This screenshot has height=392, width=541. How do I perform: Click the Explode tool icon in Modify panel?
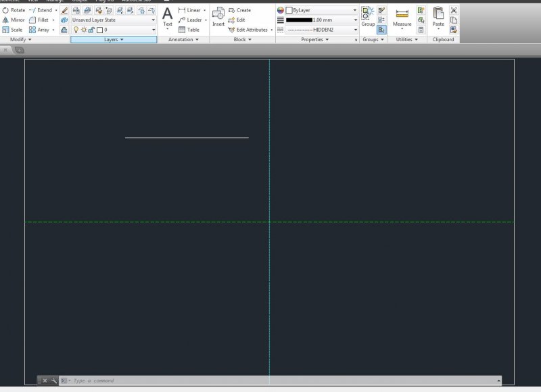[x=64, y=20]
